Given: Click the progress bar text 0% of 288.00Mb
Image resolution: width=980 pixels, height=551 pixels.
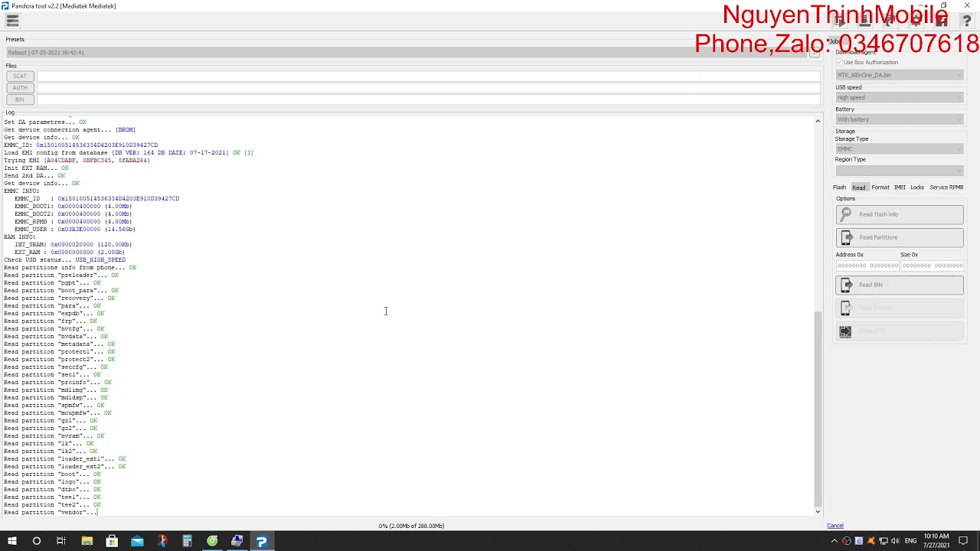Looking at the screenshot, I should tap(411, 526).
